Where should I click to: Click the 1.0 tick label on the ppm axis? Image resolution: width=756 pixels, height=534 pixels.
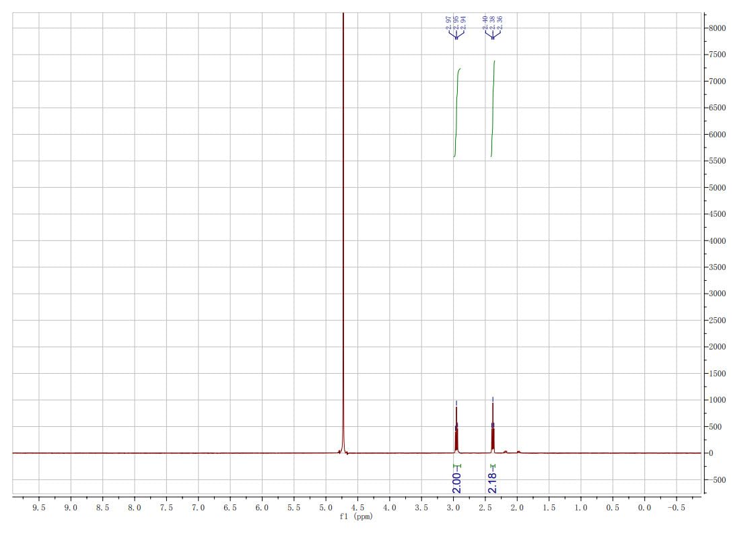[581, 508]
